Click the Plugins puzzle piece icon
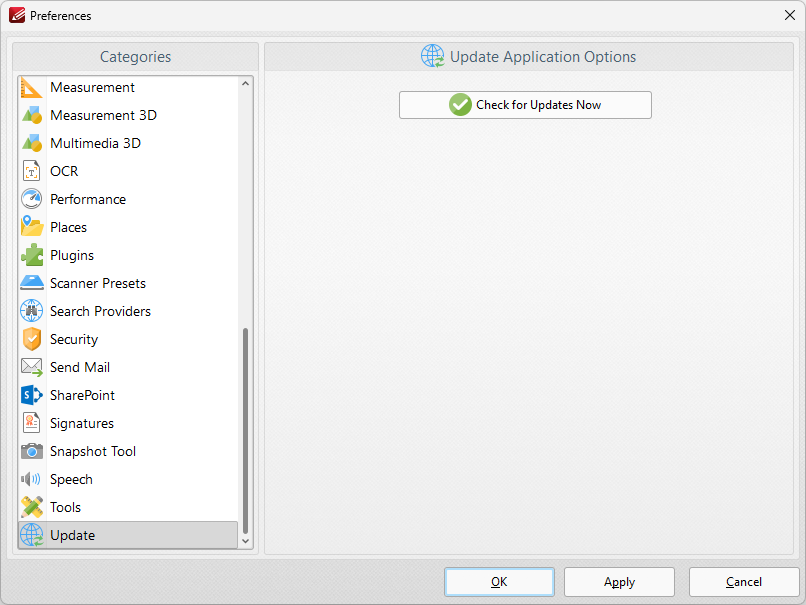Image resolution: width=806 pixels, height=605 pixels. pyautogui.click(x=31, y=255)
